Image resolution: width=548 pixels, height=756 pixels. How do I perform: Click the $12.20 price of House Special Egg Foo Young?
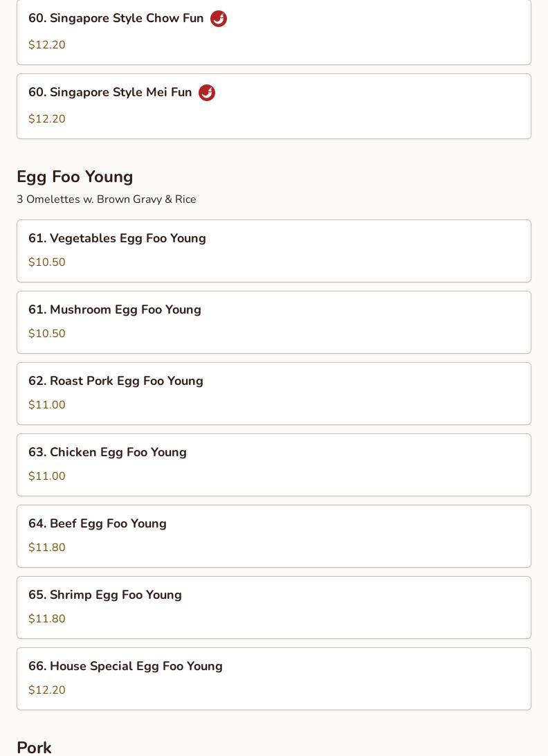[47, 690]
